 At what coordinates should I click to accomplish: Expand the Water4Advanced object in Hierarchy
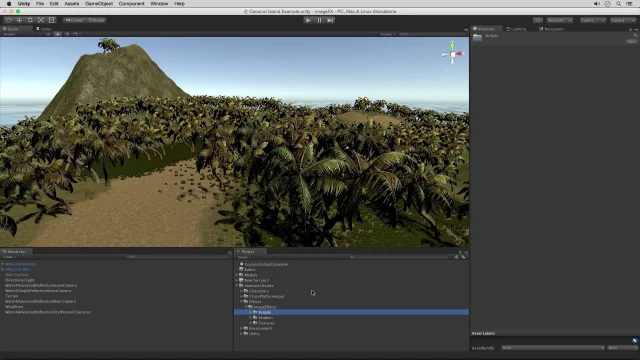[3, 264]
